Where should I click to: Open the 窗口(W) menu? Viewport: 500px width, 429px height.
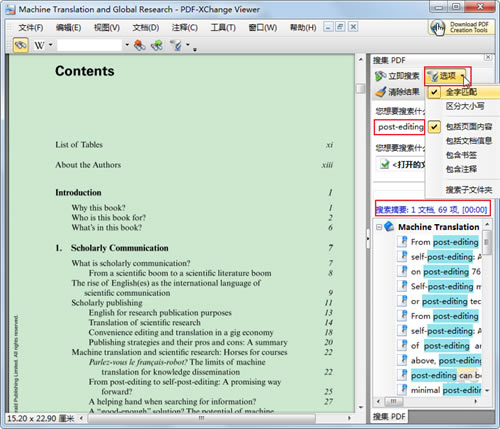tap(263, 28)
